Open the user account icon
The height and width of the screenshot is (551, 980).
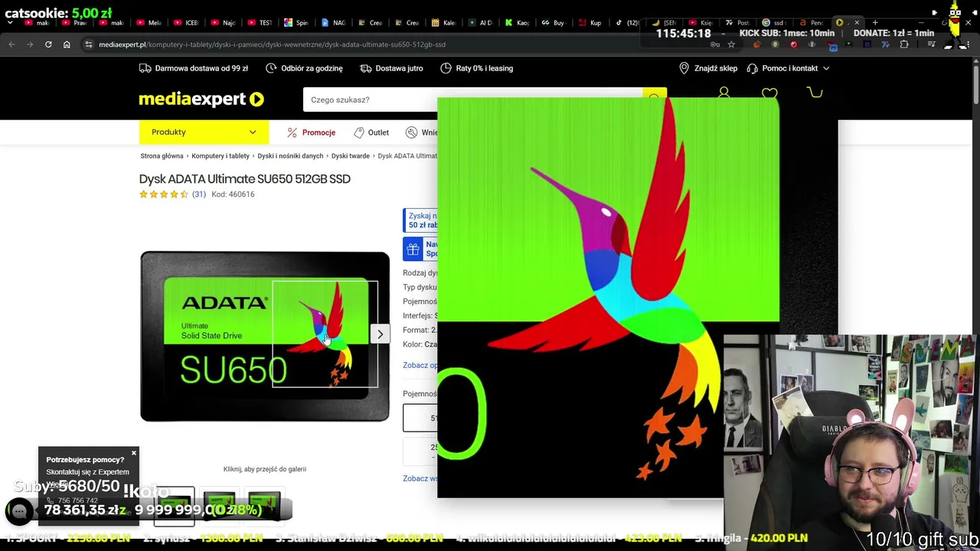[x=724, y=93]
